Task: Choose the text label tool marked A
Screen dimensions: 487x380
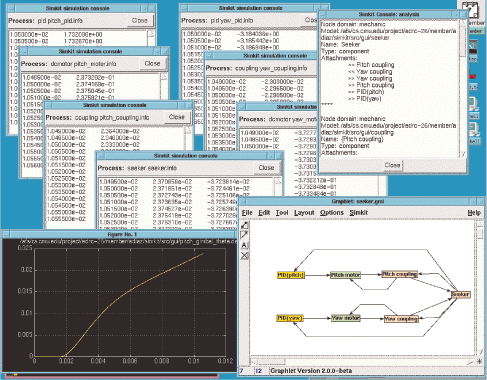Action: pos(245,245)
